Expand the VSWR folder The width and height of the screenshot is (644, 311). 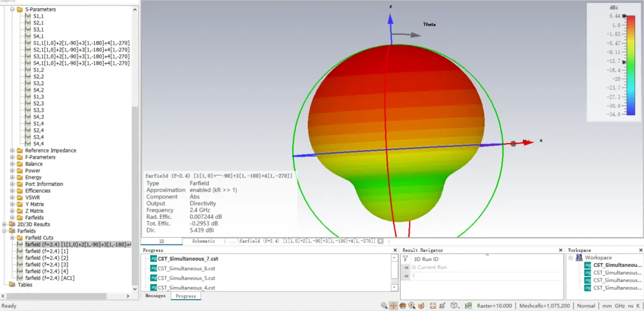[12, 197]
